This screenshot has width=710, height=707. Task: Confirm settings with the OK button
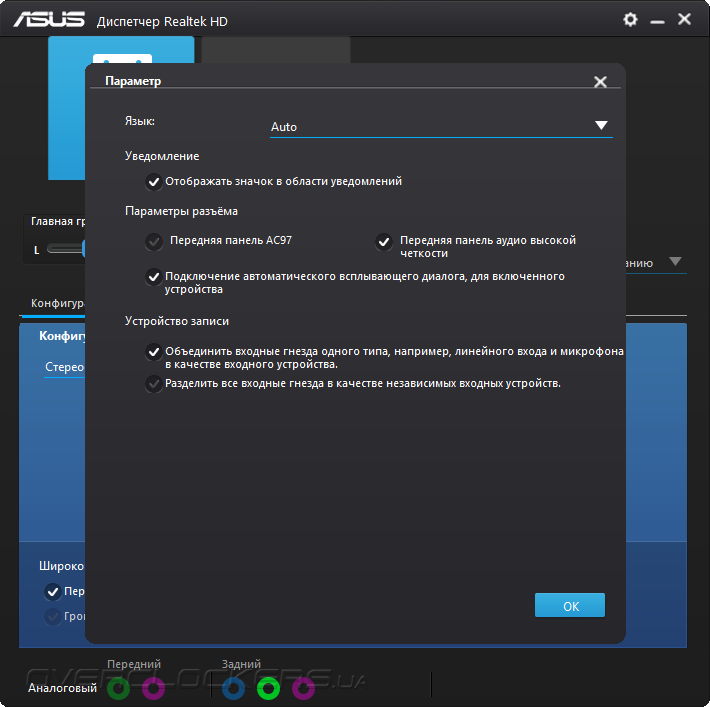[570, 605]
